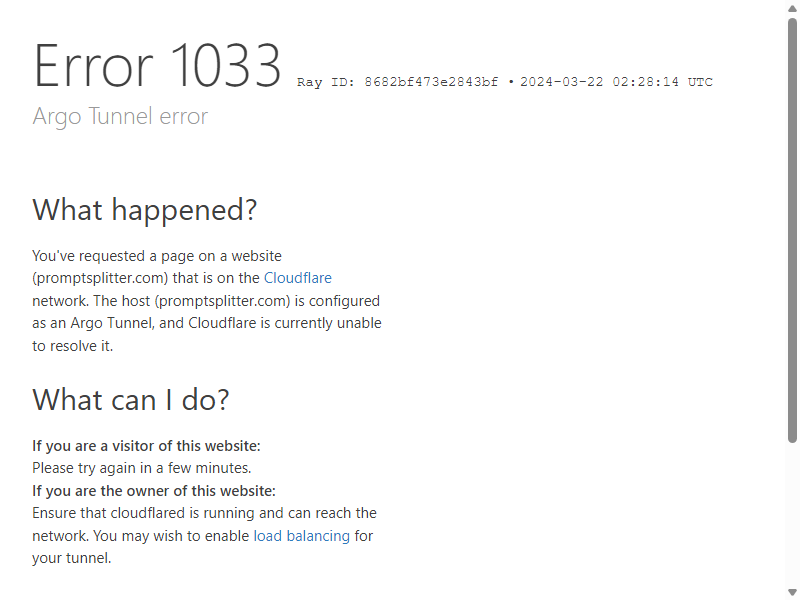This screenshot has height=600, width=800.
Task: Click the vertical scrollbar thumb
Action: point(792,231)
